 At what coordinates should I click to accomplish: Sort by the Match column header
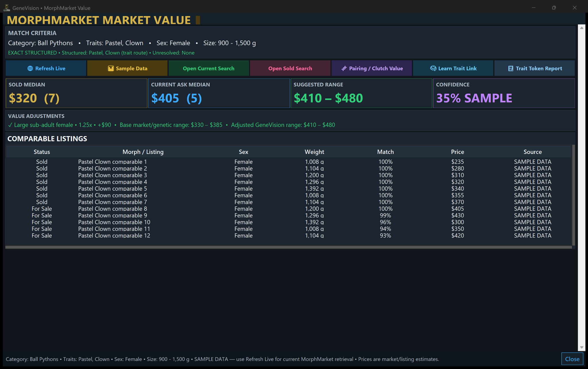point(385,152)
